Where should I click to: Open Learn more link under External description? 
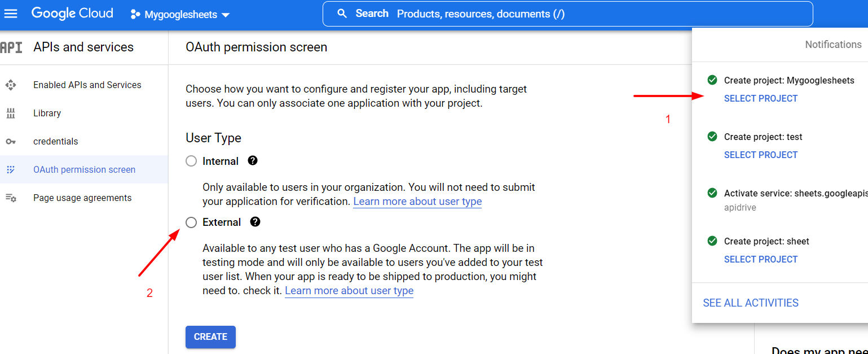(349, 291)
